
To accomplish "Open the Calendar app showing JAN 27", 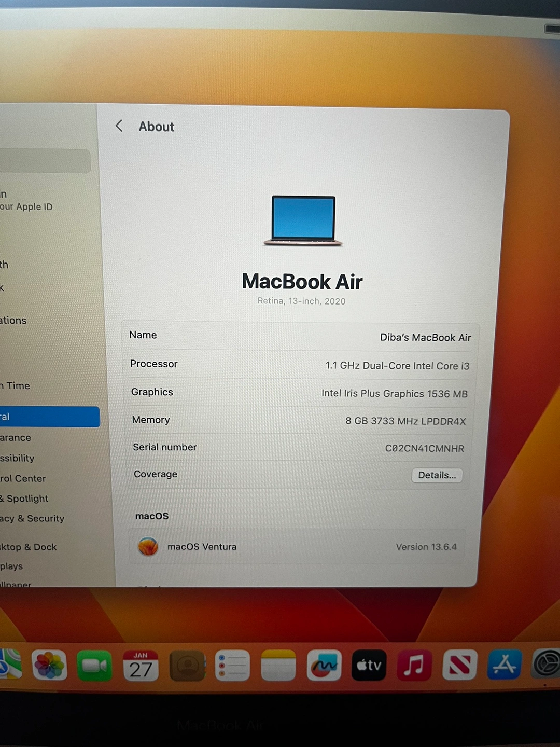I will coord(141,666).
